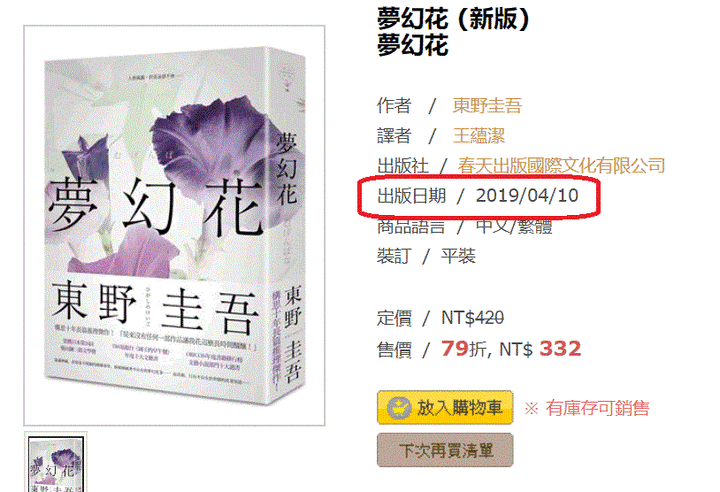Click the 作者 label
This screenshot has width=720, height=492.
tap(394, 105)
